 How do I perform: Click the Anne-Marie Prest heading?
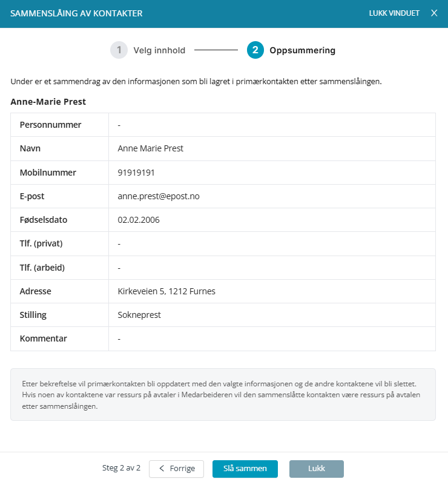[x=48, y=102]
